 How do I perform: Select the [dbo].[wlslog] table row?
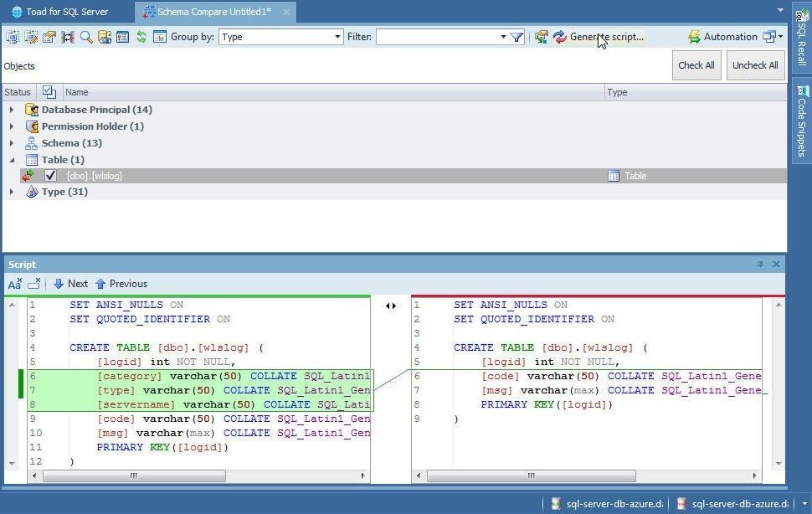click(403, 176)
